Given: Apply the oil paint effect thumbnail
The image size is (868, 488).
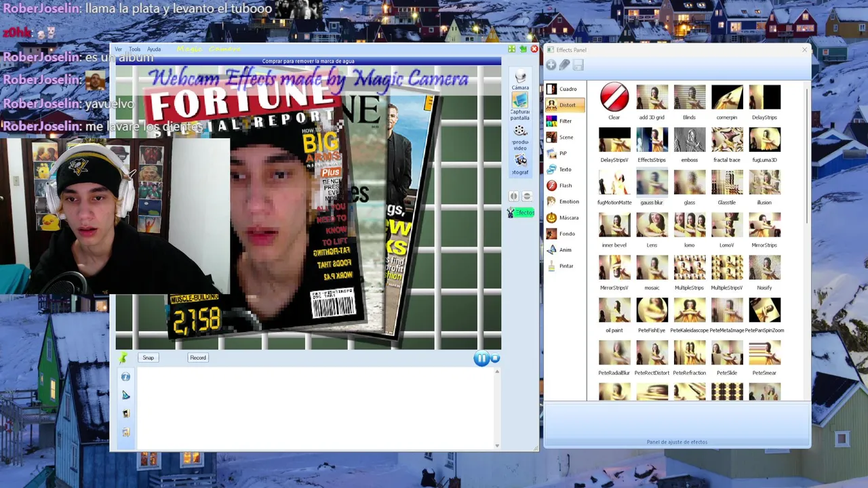Looking at the screenshot, I should pos(614,310).
